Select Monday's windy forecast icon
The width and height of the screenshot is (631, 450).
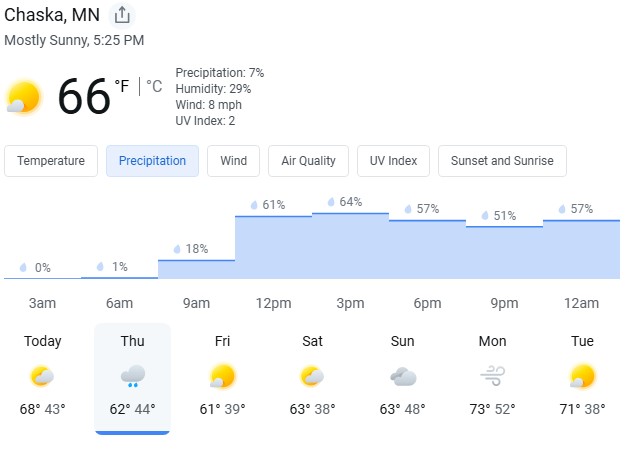[x=493, y=376]
